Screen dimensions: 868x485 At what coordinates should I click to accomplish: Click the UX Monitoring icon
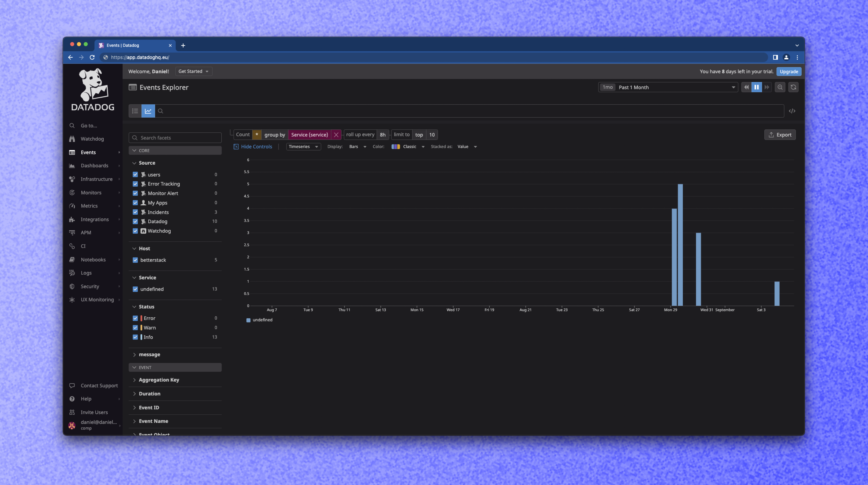click(x=72, y=300)
